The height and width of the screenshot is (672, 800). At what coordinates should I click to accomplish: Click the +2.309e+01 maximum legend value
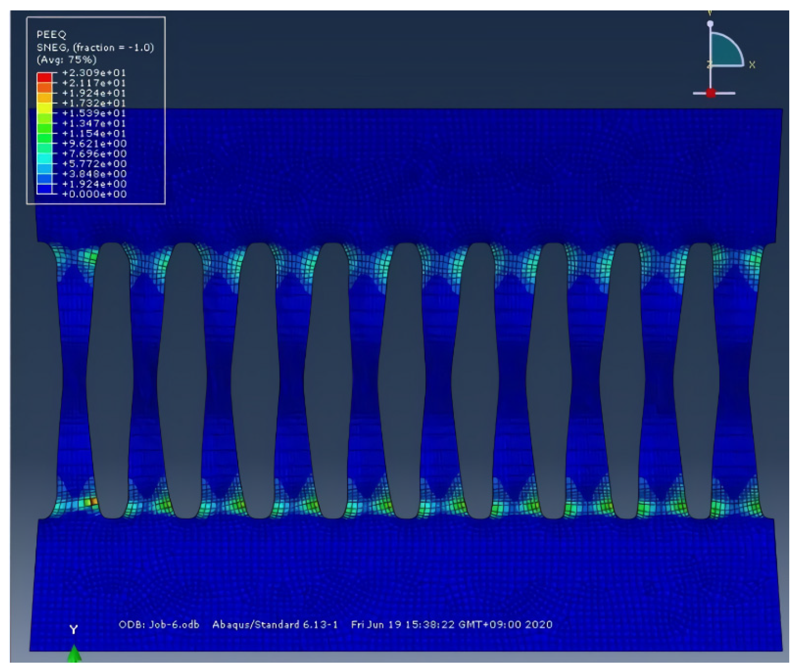(94, 72)
